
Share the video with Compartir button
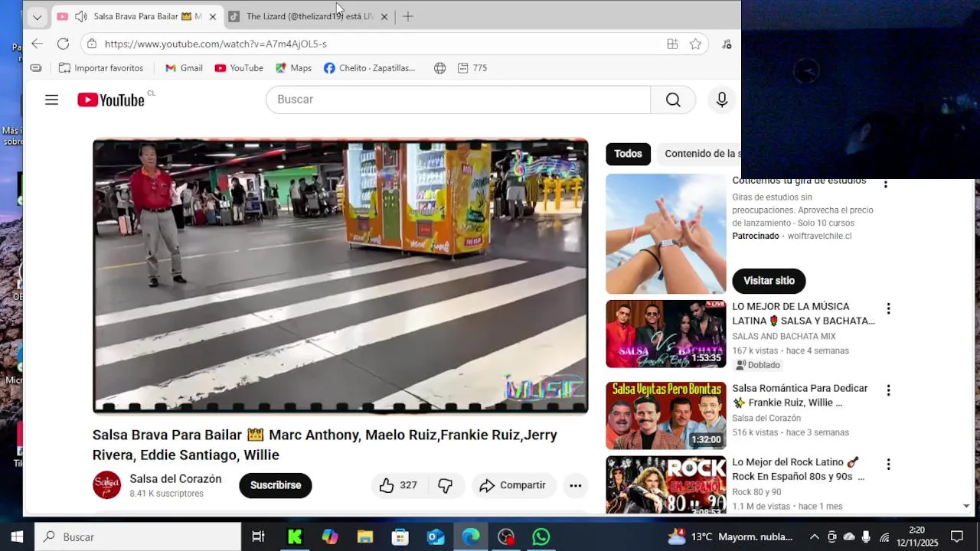click(x=512, y=485)
